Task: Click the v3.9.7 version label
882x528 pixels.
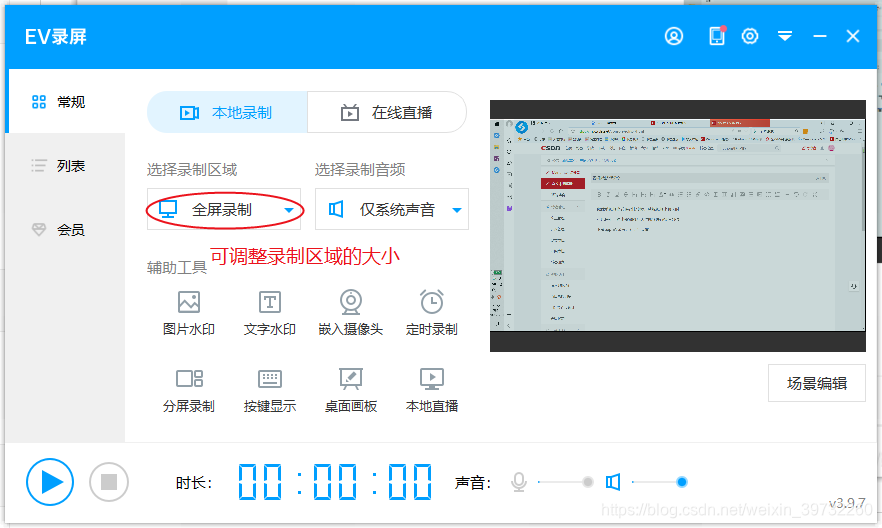Action: point(847,502)
